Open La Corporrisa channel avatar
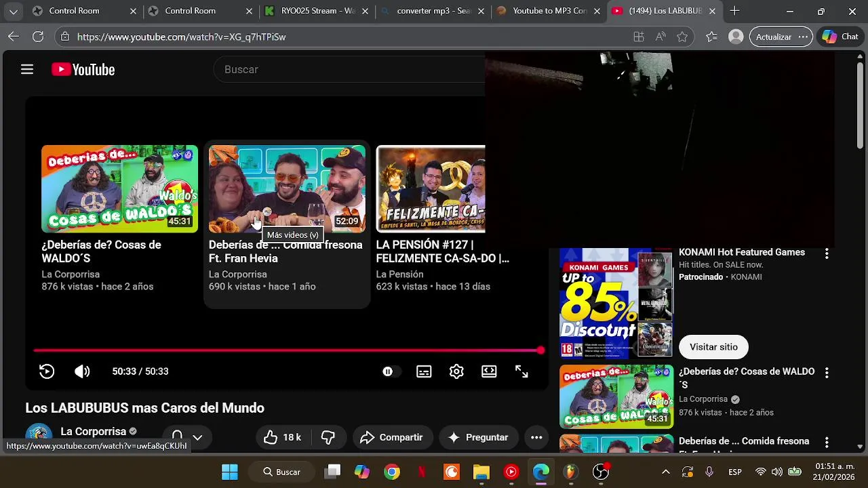The width and height of the screenshot is (868, 488). point(39,436)
